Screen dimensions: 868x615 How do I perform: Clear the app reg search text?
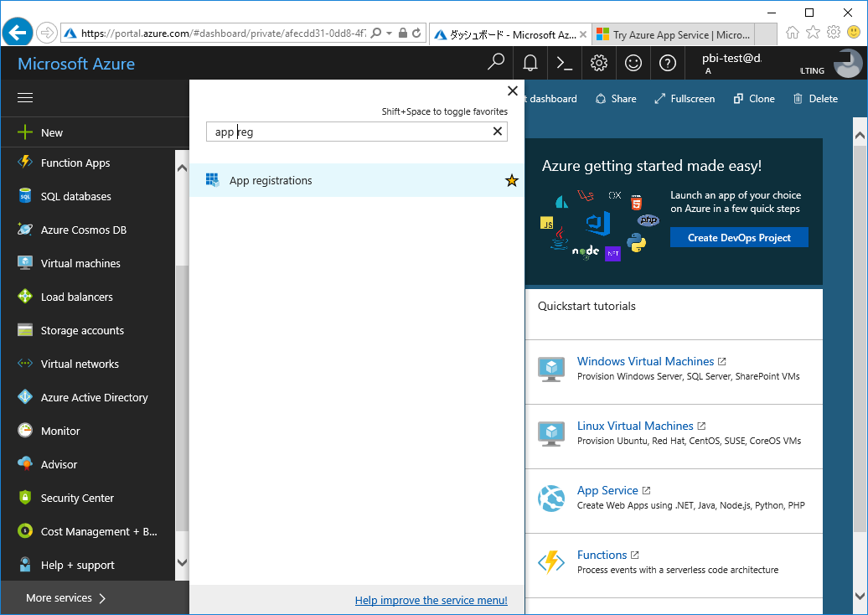[497, 132]
